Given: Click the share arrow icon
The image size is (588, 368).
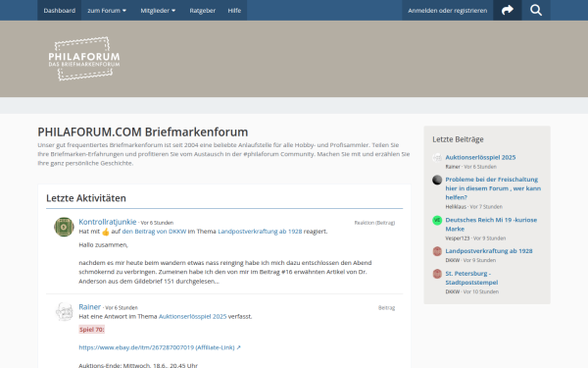Looking at the screenshot, I should (507, 10).
